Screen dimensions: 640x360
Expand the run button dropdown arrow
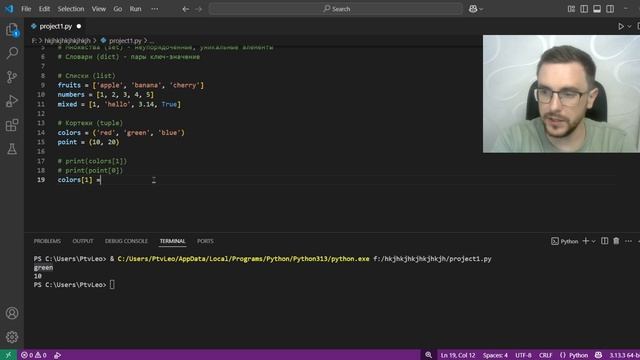tap(629, 27)
